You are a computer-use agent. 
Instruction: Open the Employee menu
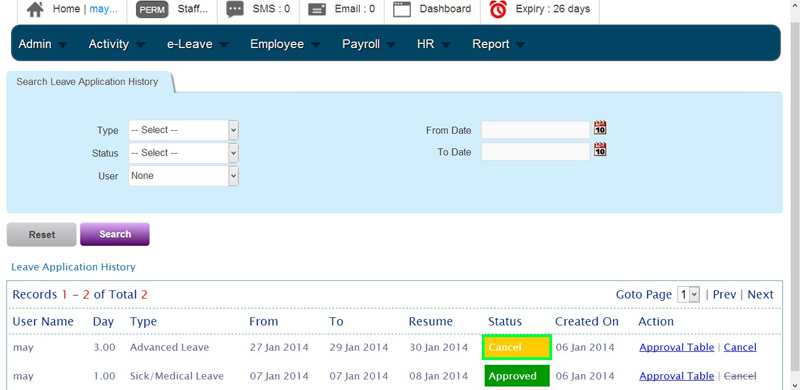tap(285, 44)
